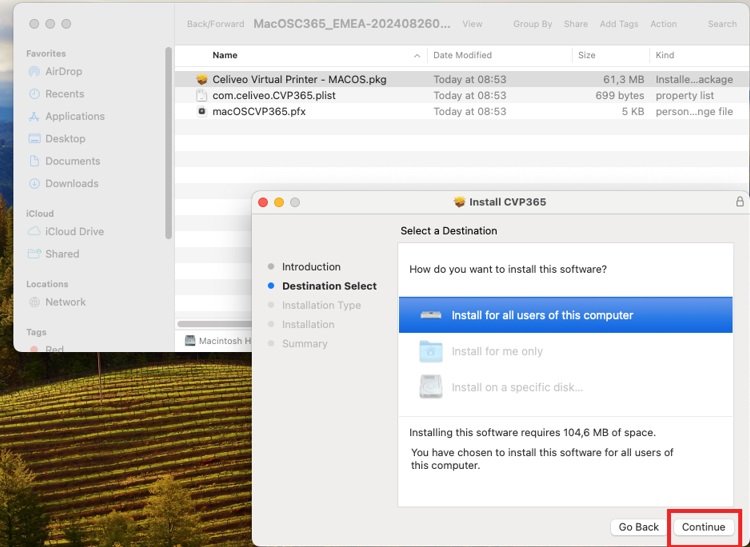Sort Finder list by Name column
750x547 pixels.
225,55
